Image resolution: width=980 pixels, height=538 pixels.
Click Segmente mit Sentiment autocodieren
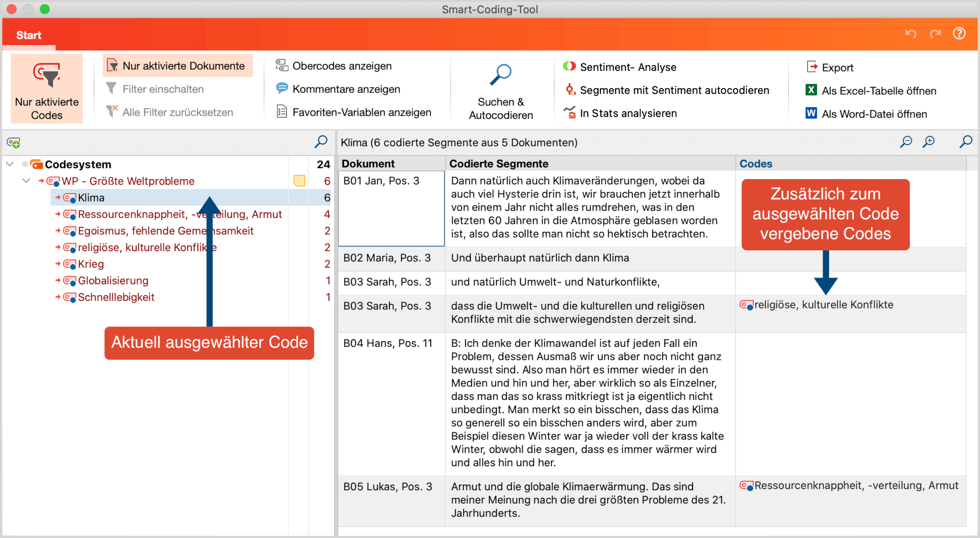666,90
